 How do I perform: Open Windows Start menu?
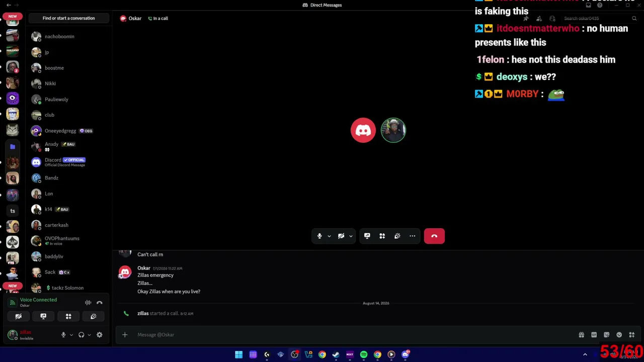pyautogui.click(x=239, y=354)
